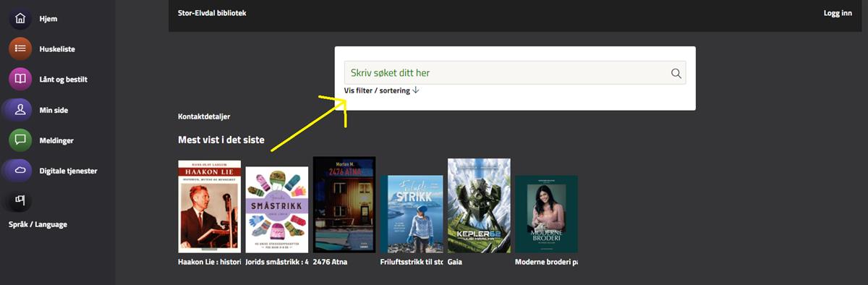The image size is (868, 285).
Task: Open the Meldinger chat bubble icon
Action: (x=20, y=140)
